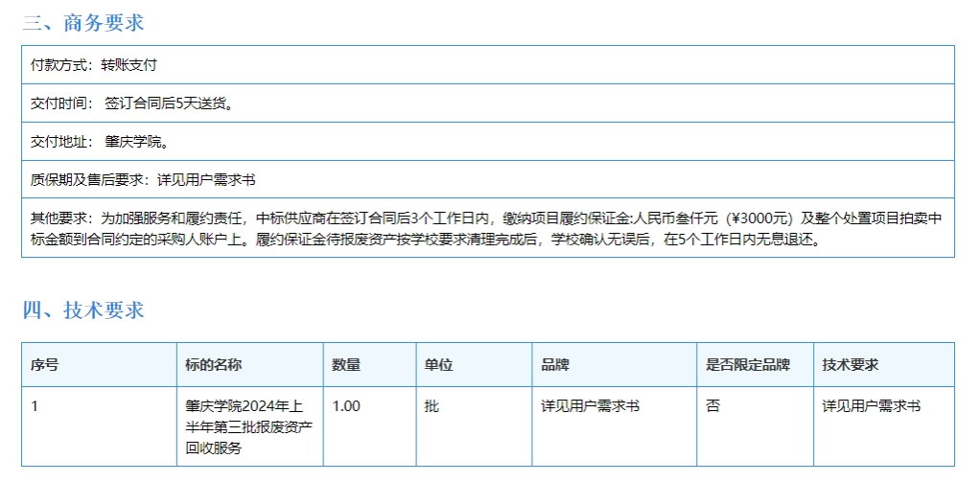Select the 是否限定品牌 column header
The height and width of the screenshot is (482, 980).
click(748, 365)
